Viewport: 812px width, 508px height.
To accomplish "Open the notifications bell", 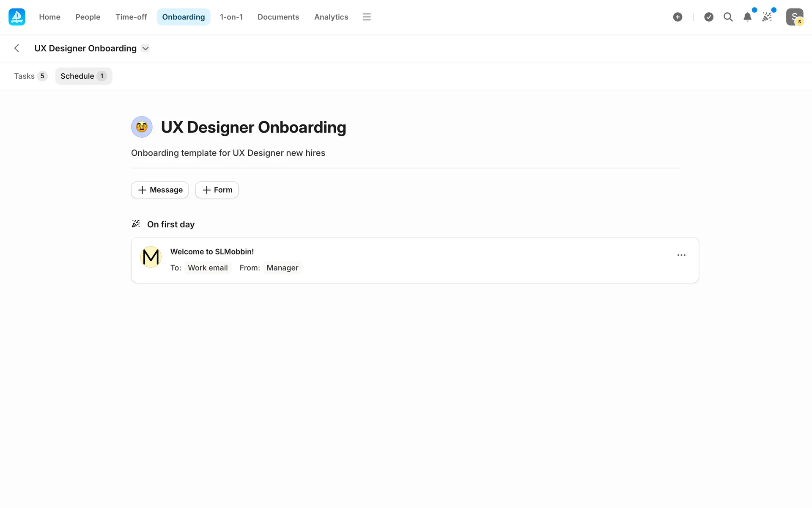I will click(x=747, y=17).
